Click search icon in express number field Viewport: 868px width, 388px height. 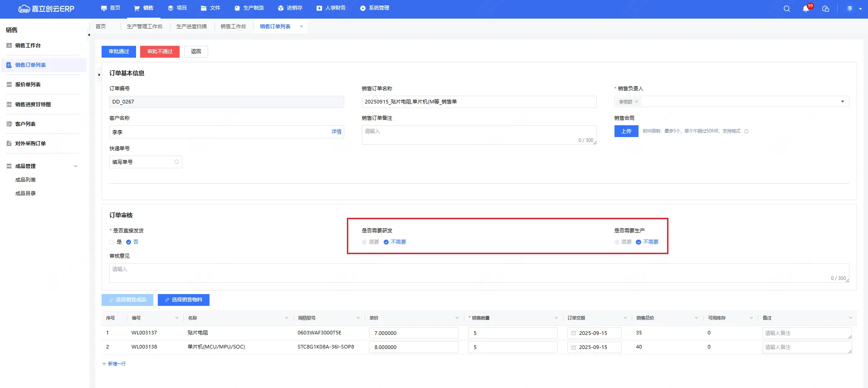[x=176, y=162]
